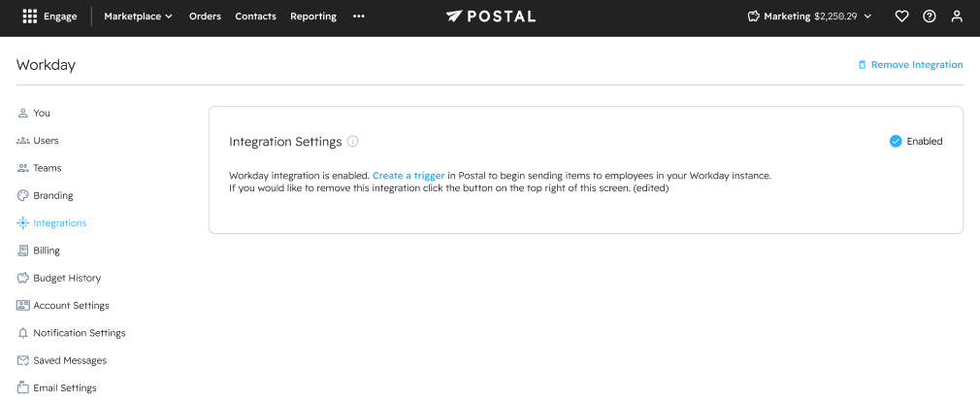This screenshot has width=980, height=402.
Task: Open the Engage app grid icon
Action: pyautogui.click(x=30, y=17)
